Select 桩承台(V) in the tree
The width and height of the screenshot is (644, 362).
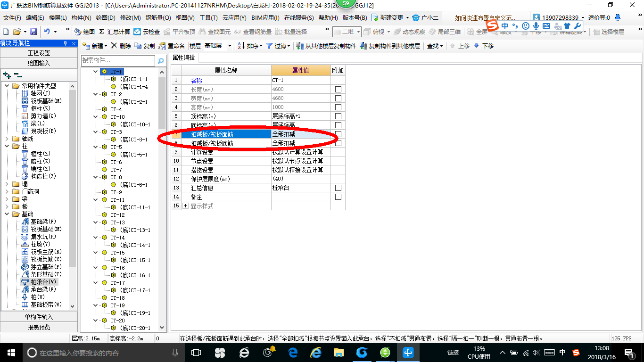click(43, 282)
